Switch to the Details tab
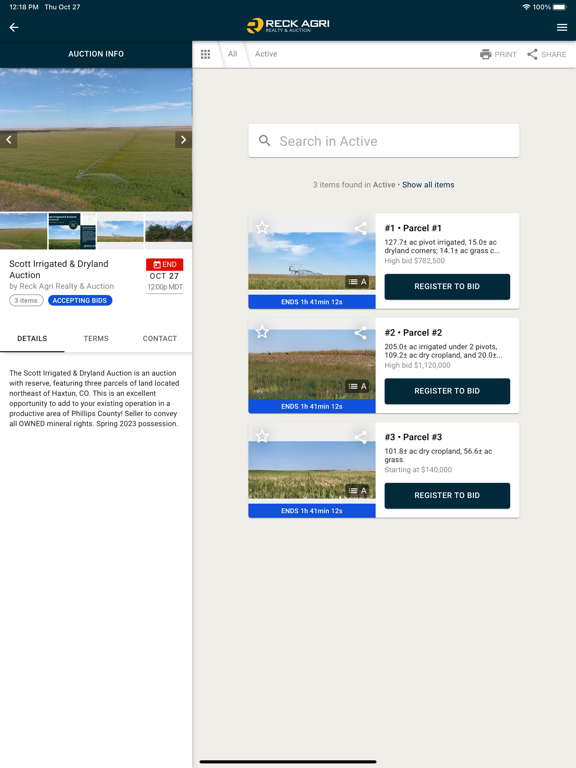Viewport: 576px width, 768px height. (x=32, y=338)
